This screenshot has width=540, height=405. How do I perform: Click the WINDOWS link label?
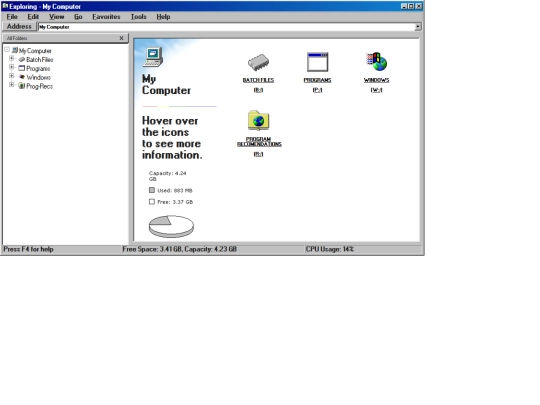376,80
